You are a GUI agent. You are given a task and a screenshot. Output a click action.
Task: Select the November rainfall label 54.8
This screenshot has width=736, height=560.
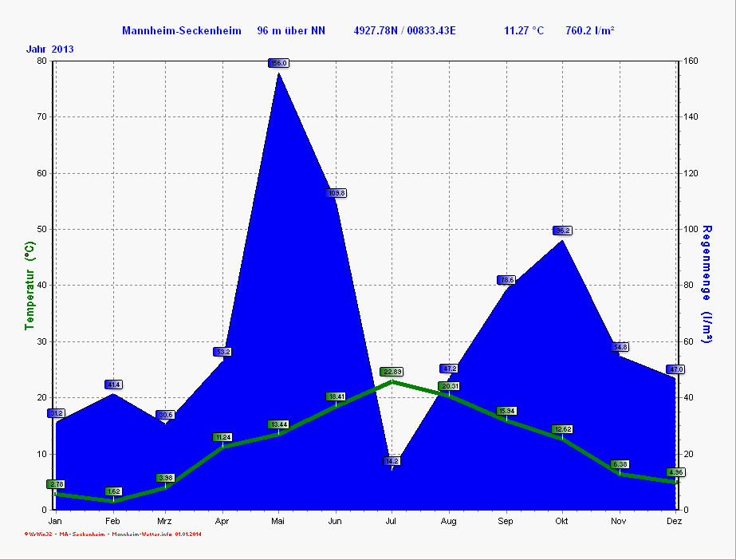[x=620, y=347]
